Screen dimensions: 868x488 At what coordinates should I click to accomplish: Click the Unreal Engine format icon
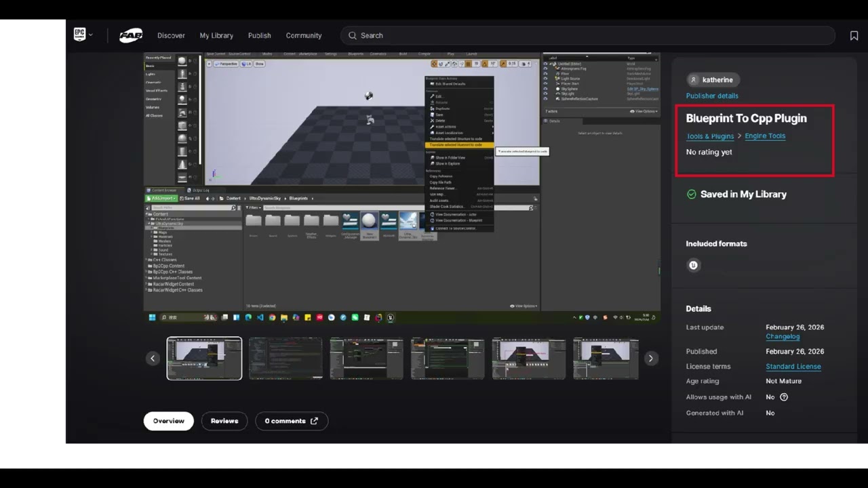tap(693, 265)
